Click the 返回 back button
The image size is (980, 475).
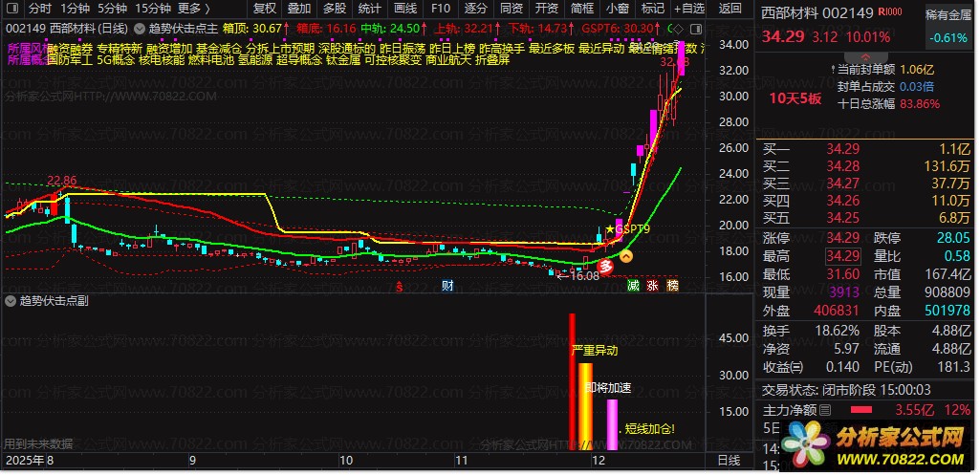coord(730,8)
